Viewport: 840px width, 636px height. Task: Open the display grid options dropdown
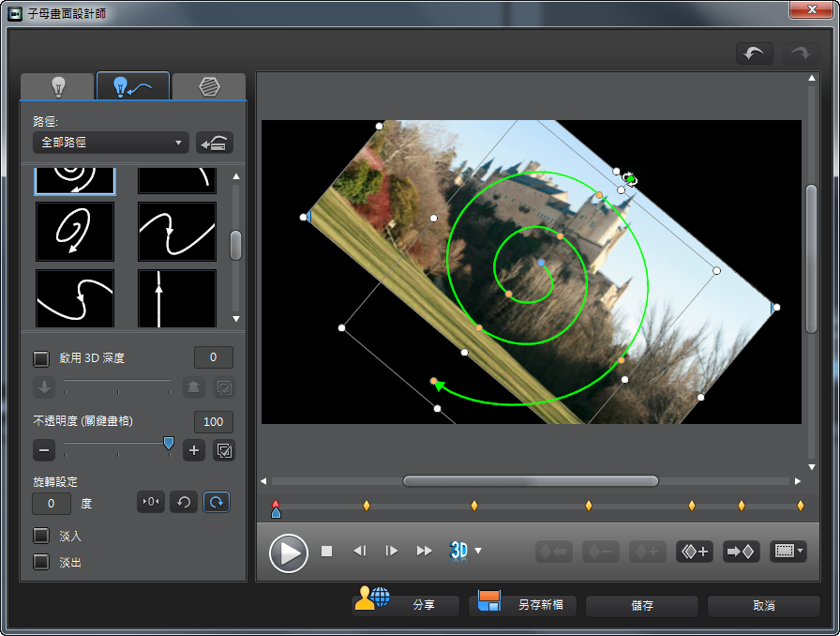tap(788, 552)
